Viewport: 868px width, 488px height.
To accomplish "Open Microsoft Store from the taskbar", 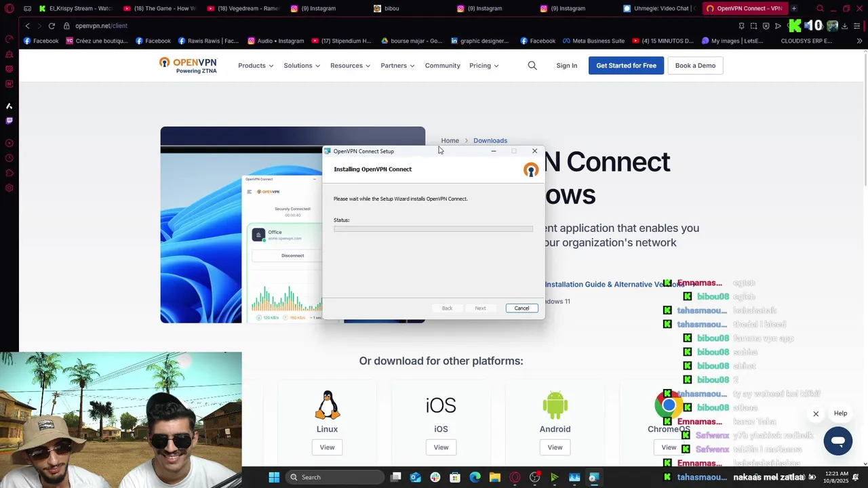I will point(455,477).
